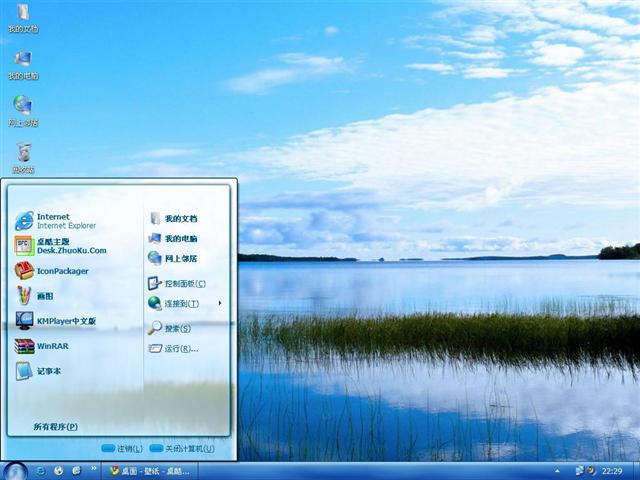The image size is (640, 480).
Task: Click the 关闭计算机(U) shut down button
Action: [182, 449]
